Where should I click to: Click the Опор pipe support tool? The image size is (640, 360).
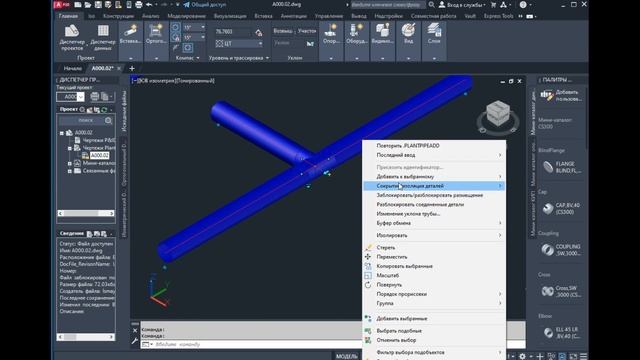click(331, 33)
